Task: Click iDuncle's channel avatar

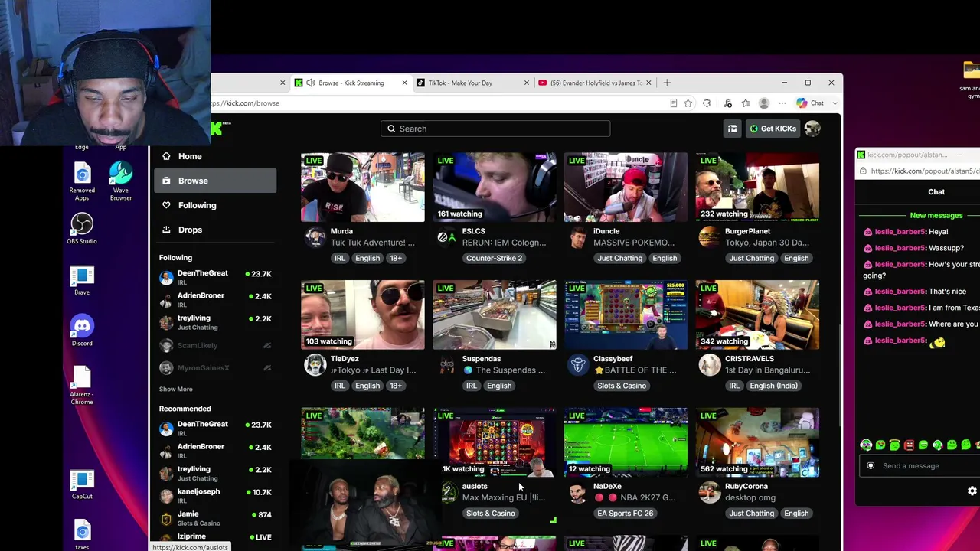Action: coord(578,237)
